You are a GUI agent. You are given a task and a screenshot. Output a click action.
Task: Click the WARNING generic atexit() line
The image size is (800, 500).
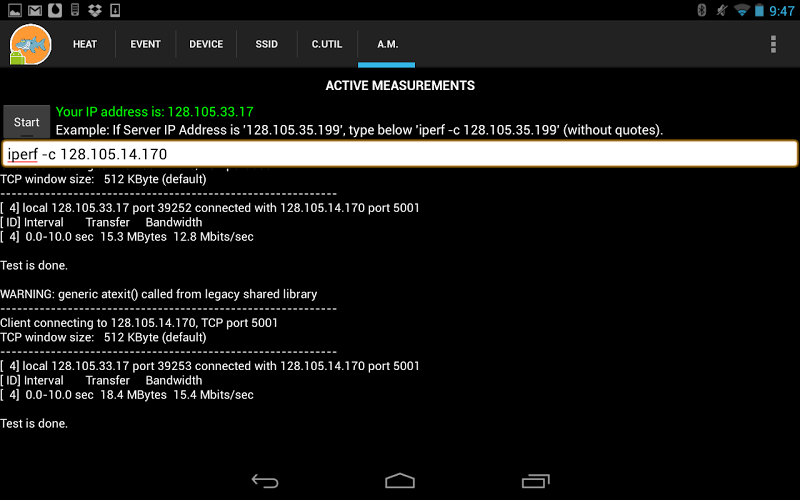159,294
